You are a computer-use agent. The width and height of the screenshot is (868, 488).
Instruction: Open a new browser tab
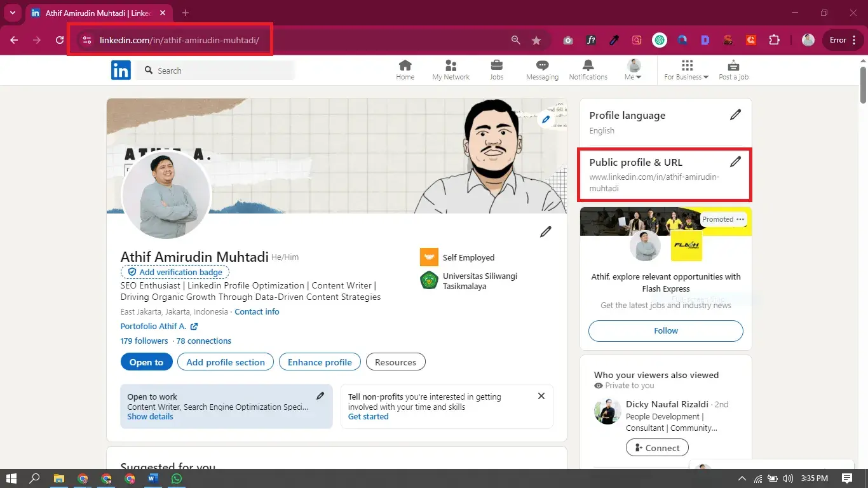[186, 13]
